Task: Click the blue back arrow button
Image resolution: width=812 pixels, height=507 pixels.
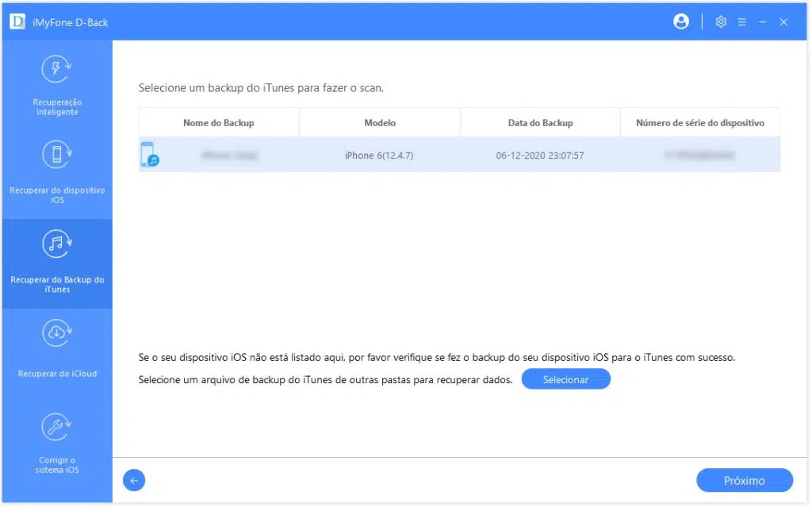Action: [x=133, y=480]
